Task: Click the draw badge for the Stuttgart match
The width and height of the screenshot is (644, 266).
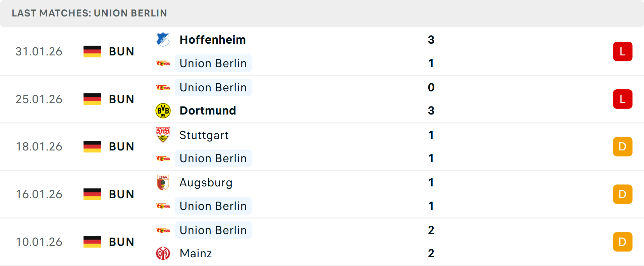Action: 623,146
